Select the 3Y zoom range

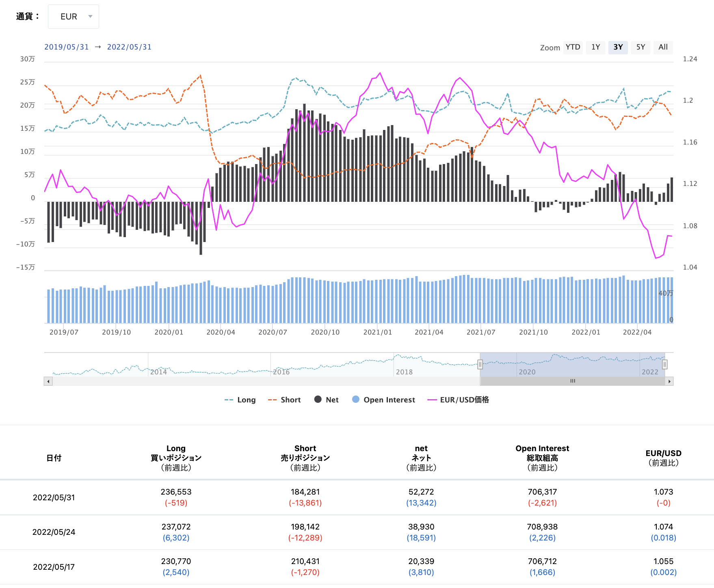618,47
